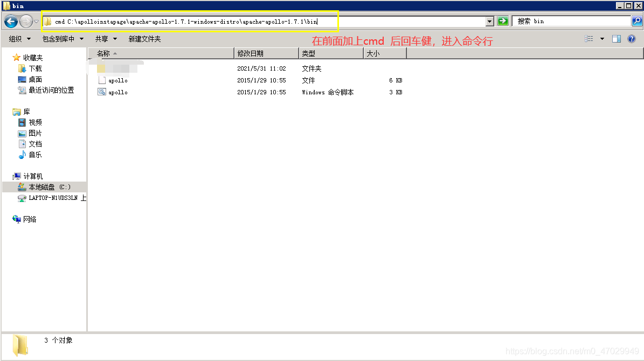Open the recent pages dropdown arrow
Screen dimensions: 644x361
(x=36, y=22)
